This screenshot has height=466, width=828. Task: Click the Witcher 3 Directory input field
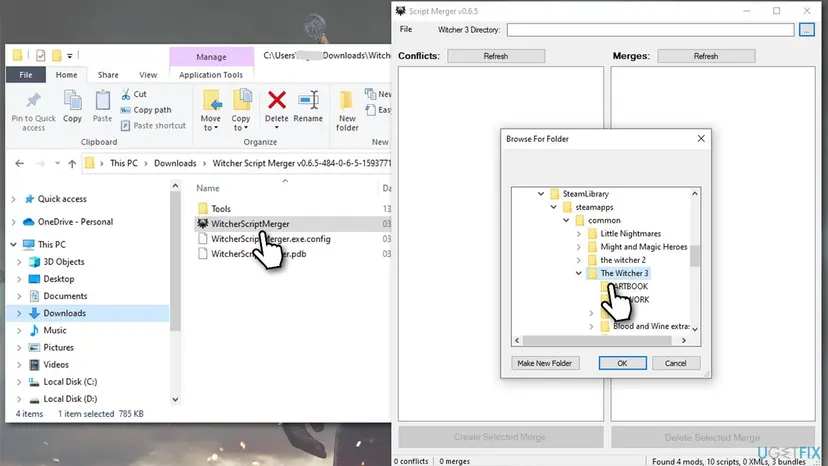point(650,30)
